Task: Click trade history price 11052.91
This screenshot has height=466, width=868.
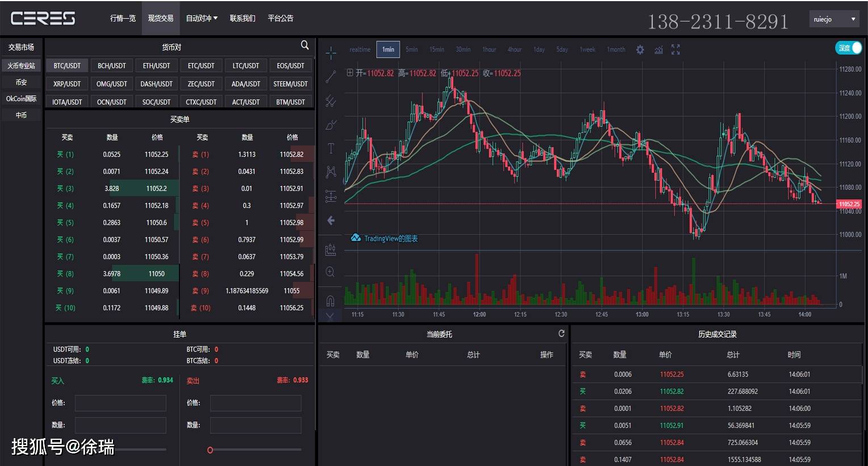Action: tap(672, 425)
